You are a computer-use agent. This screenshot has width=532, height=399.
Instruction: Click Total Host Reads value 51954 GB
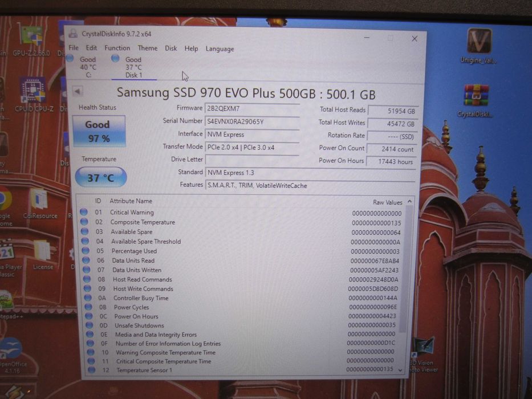[x=392, y=111]
